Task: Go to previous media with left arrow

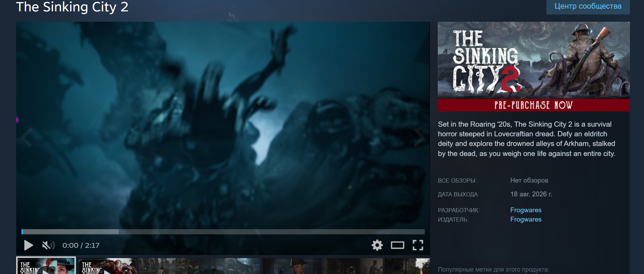Action: [27, 138]
